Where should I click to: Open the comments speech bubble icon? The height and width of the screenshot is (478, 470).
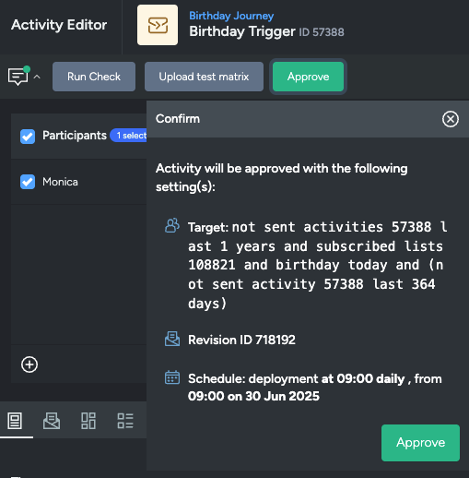(18, 76)
